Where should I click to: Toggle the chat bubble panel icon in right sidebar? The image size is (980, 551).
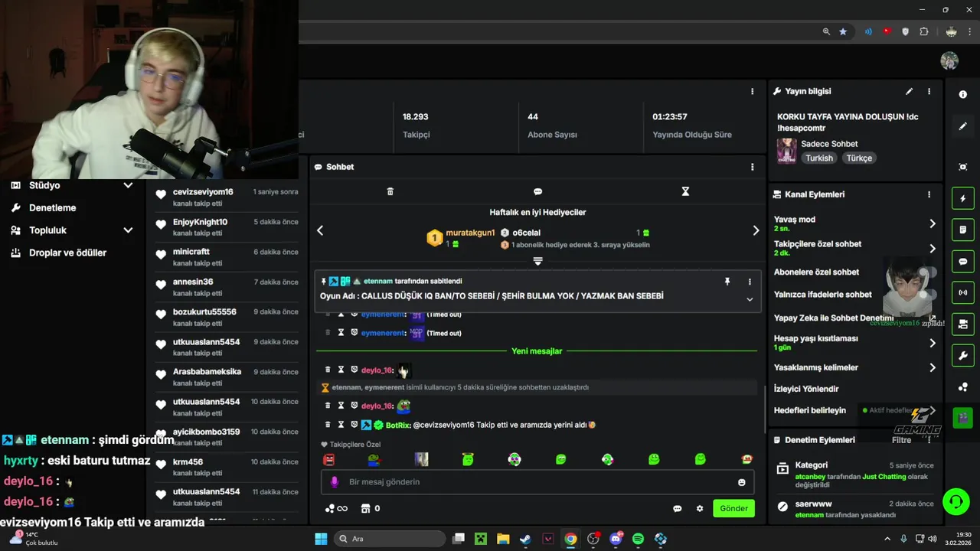pyautogui.click(x=963, y=261)
